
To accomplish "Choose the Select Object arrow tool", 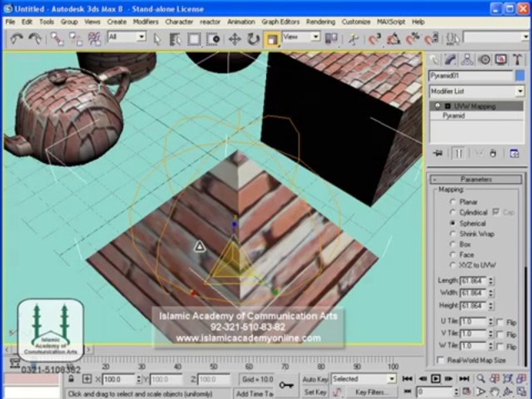I will 157,39.
